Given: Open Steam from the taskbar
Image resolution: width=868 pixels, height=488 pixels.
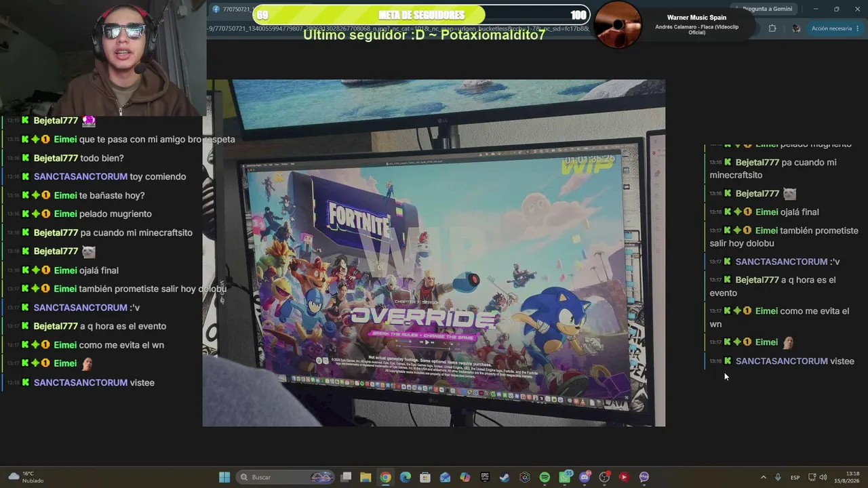Looking at the screenshot, I should tap(505, 477).
